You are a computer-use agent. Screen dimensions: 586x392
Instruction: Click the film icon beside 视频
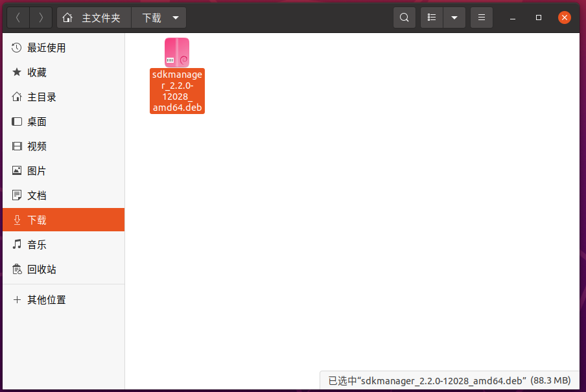coord(17,146)
